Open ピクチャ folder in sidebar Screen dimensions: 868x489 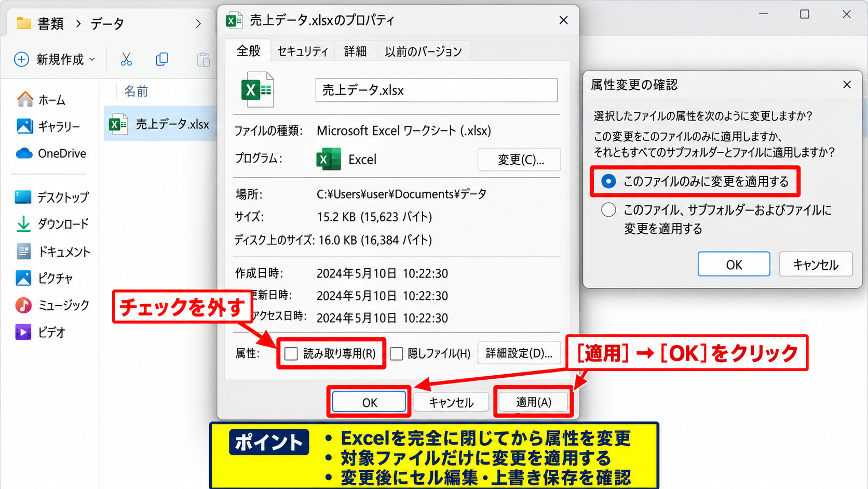44,278
